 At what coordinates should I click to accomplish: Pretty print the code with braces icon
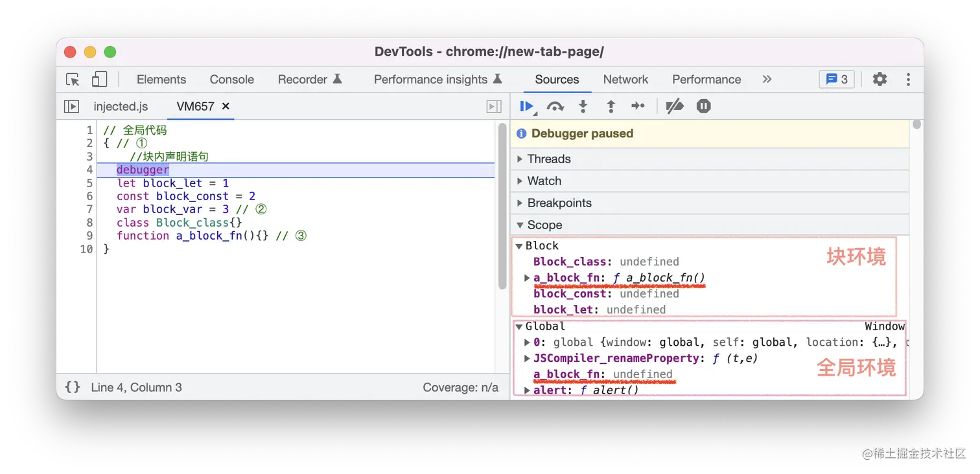73,387
